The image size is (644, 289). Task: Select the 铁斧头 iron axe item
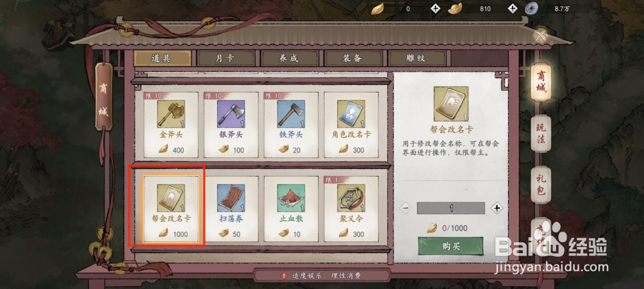[291, 125]
